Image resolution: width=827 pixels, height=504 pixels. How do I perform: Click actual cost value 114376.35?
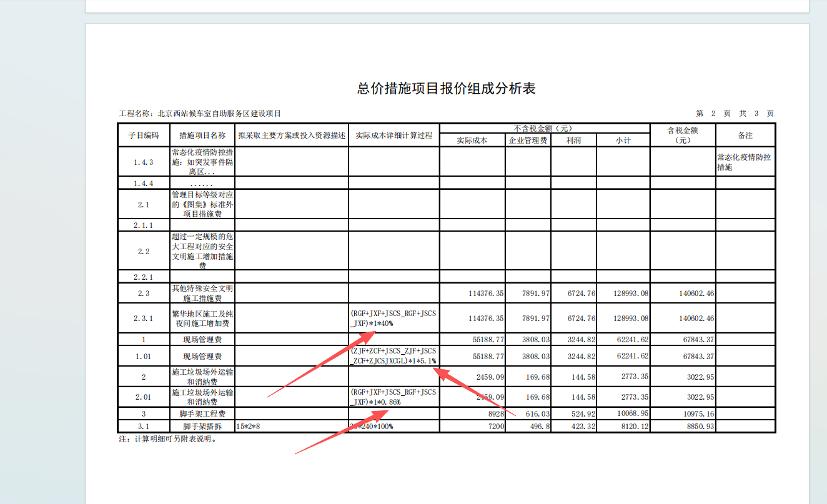(x=484, y=292)
